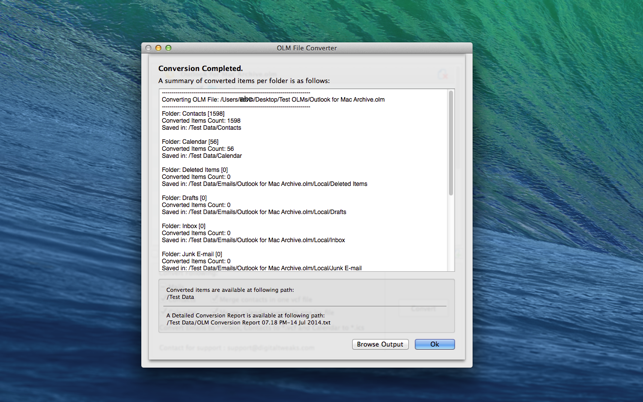Click the Saved in path ending Local/Inbox

[x=253, y=240]
